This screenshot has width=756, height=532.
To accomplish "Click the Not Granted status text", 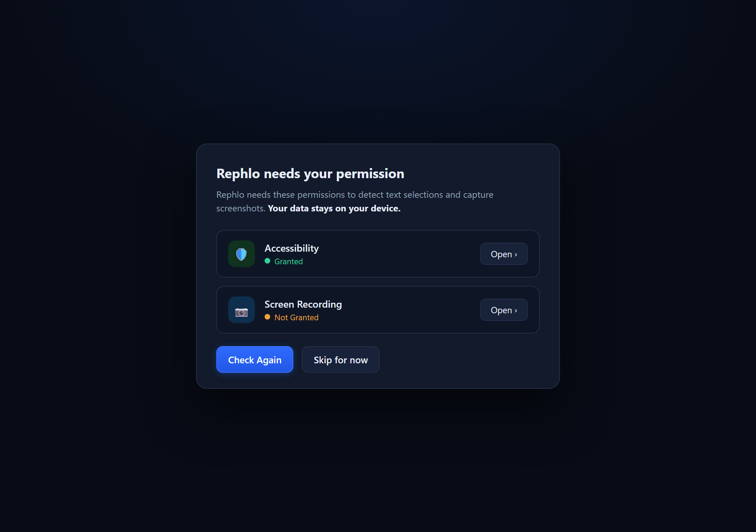I will 296,317.
